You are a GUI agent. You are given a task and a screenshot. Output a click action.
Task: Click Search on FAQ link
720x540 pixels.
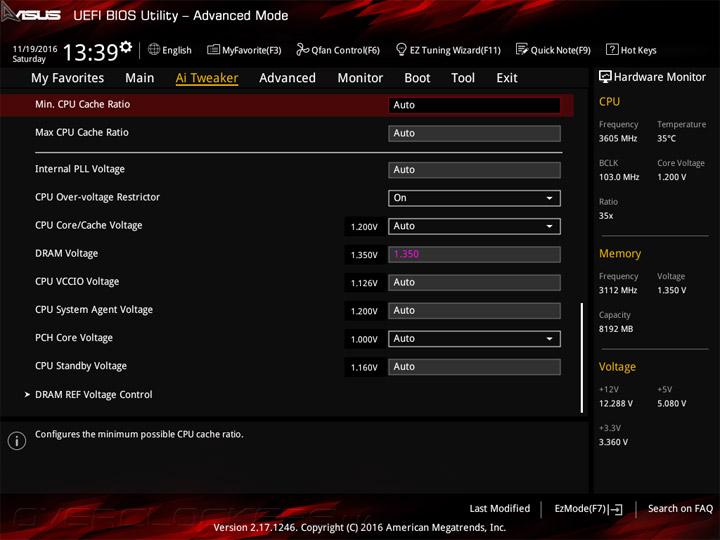(680, 508)
